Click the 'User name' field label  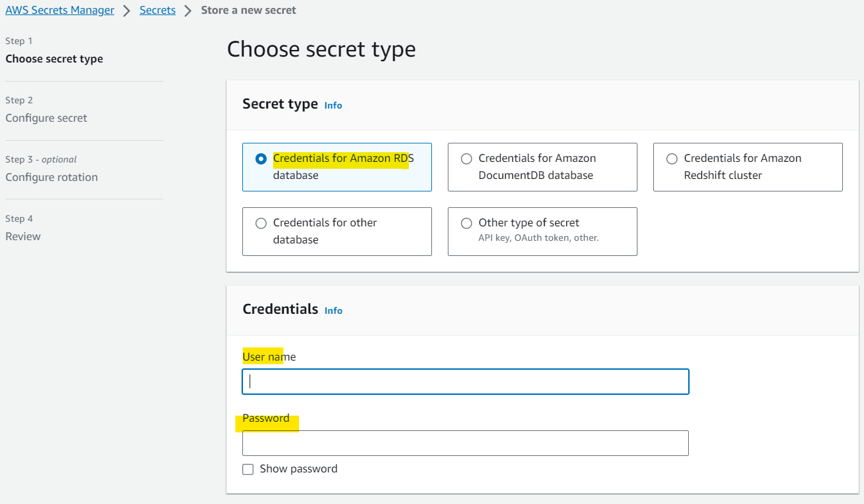click(269, 357)
